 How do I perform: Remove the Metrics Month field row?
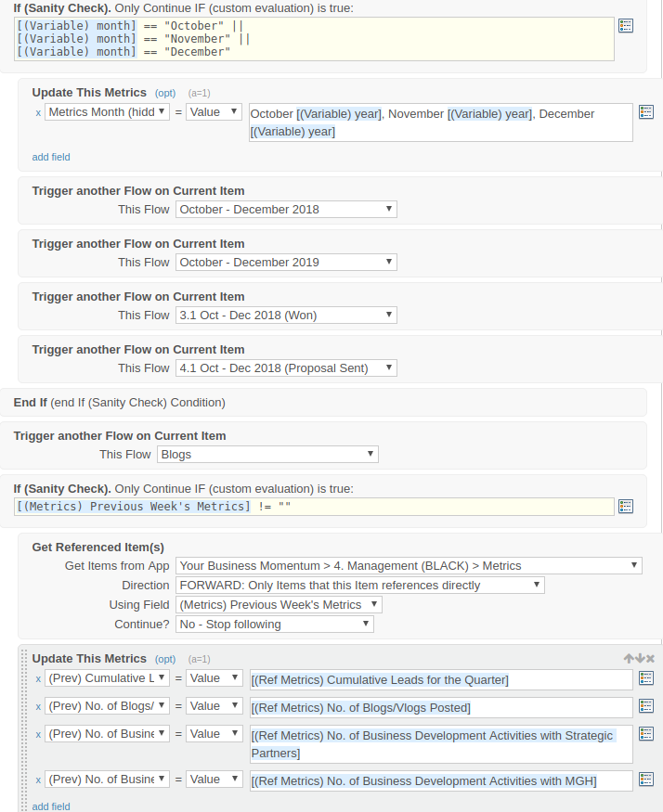[38, 112]
